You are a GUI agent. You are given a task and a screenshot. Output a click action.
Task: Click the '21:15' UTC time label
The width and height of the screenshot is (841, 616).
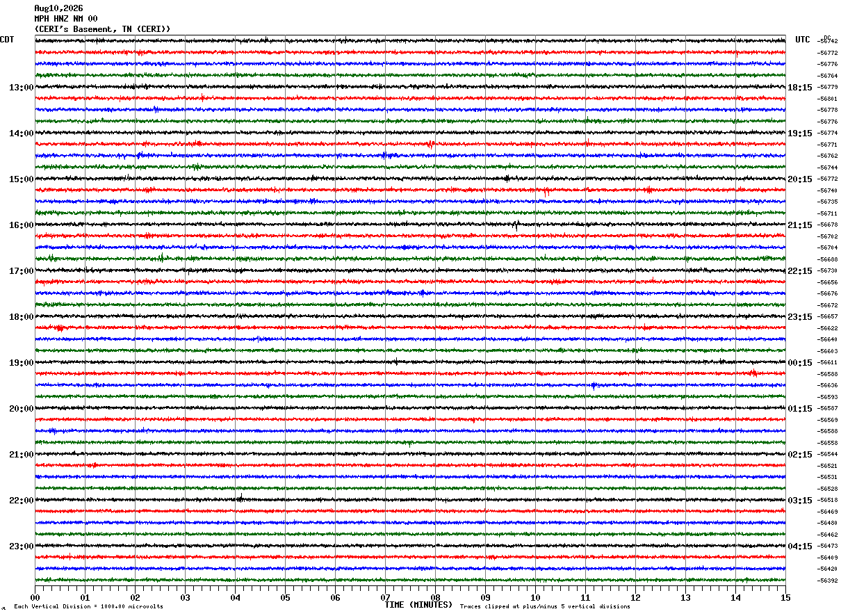[800, 225]
